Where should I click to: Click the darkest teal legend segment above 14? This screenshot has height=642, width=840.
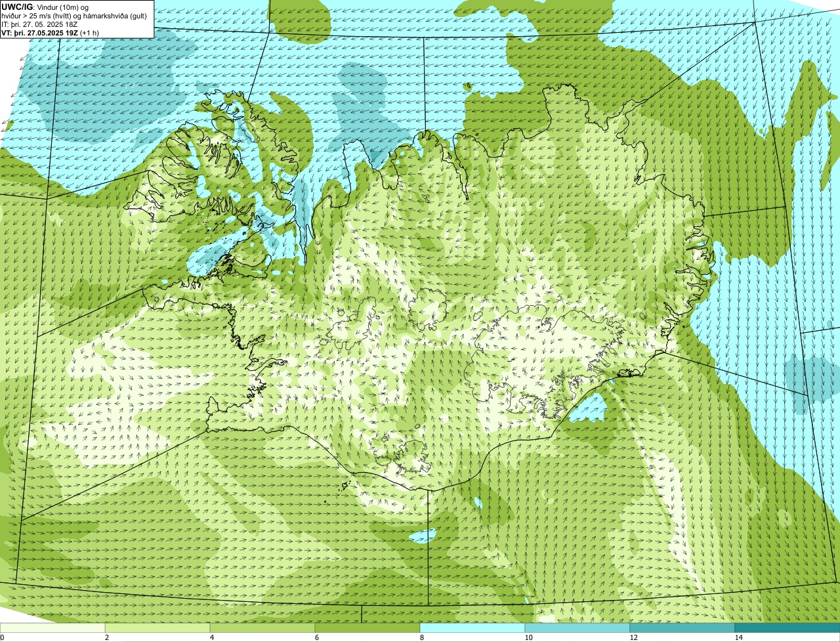[787, 628]
